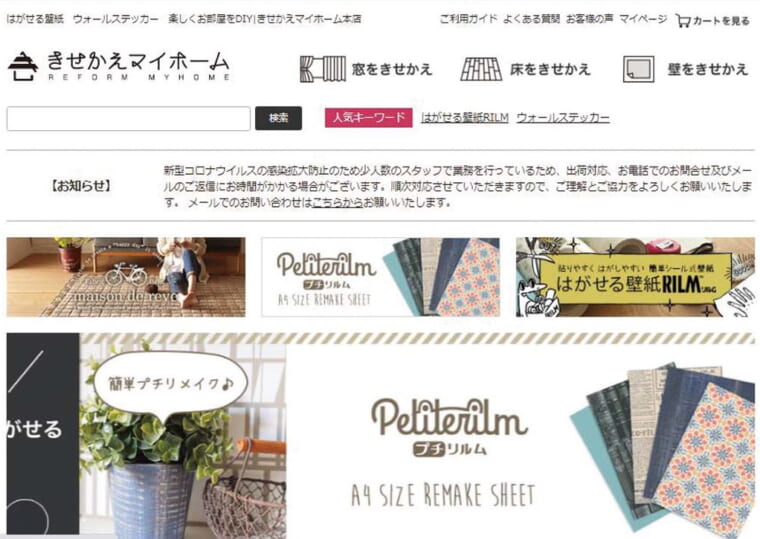Open ウォールステッカー keyword link
Viewport: 760px width, 539px height.
563,118
